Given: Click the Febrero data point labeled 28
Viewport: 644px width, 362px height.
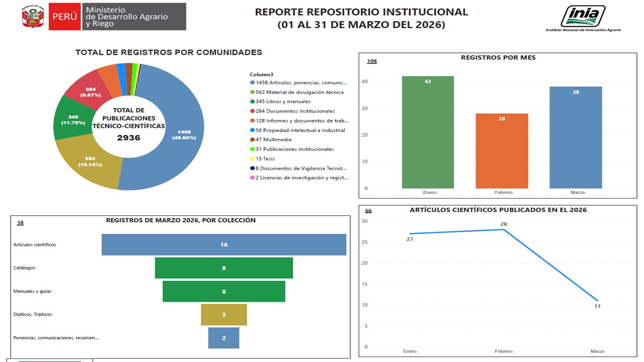Looking at the screenshot, I should [x=504, y=229].
